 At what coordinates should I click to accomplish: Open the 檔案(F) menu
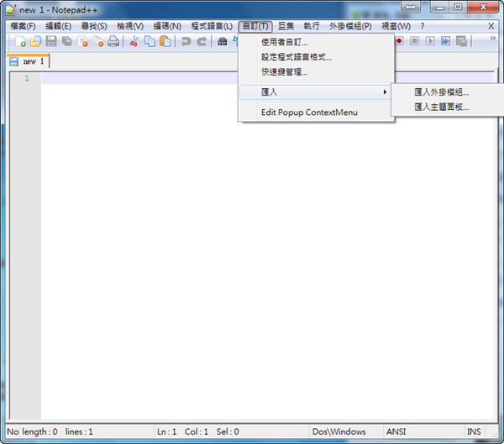23,26
